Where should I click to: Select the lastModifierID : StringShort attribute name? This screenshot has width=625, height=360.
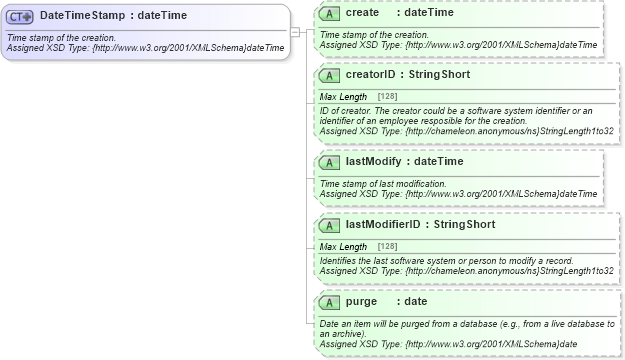point(420,224)
